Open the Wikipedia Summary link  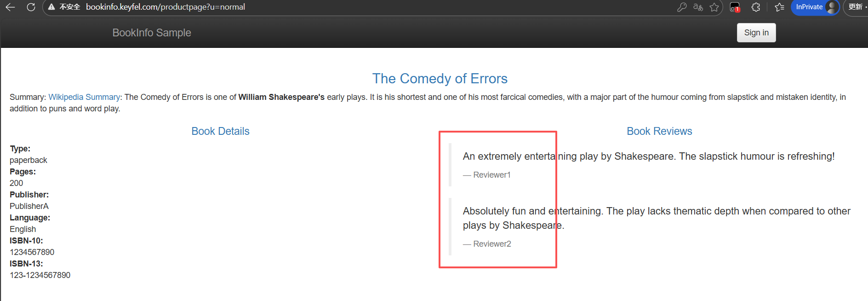(84, 97)
